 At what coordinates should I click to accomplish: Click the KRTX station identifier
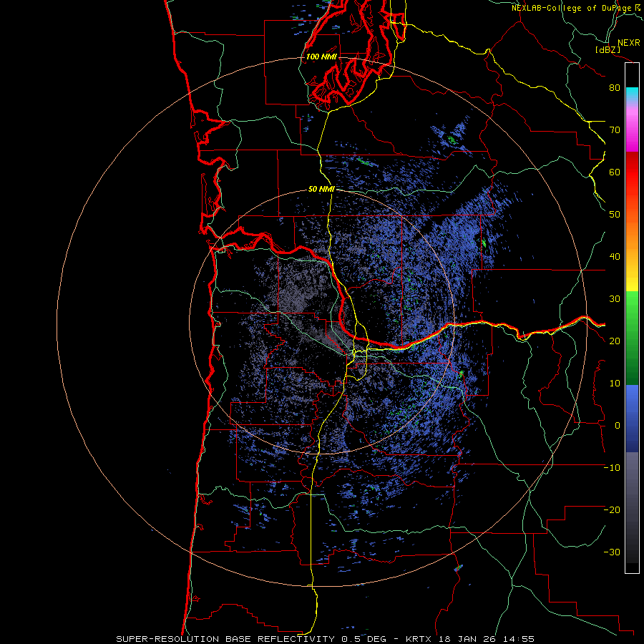click(420, 639)
